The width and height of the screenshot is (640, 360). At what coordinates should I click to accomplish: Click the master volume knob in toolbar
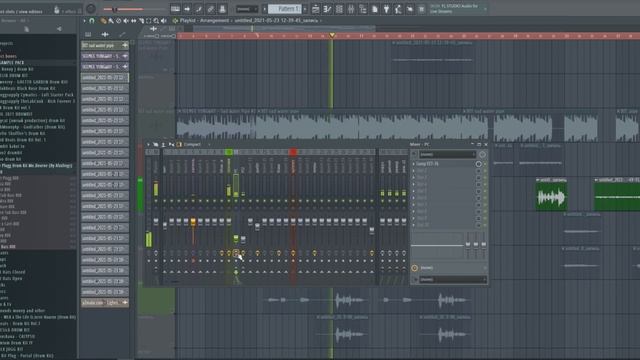(91, 9)
